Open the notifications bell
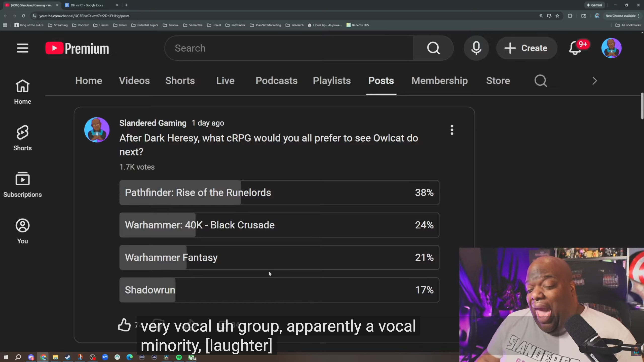 coord(575,48)
